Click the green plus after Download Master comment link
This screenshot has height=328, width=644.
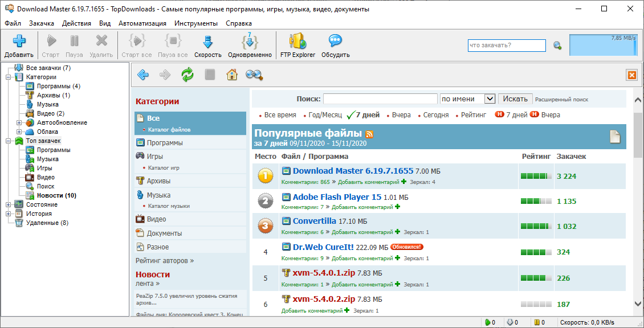click(x=403, y=182)
